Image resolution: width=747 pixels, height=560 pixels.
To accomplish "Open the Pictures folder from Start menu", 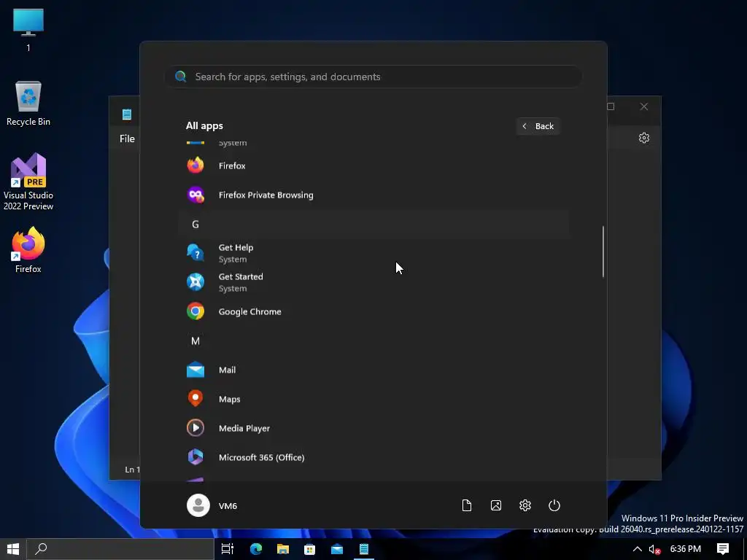I will (496, 505).
